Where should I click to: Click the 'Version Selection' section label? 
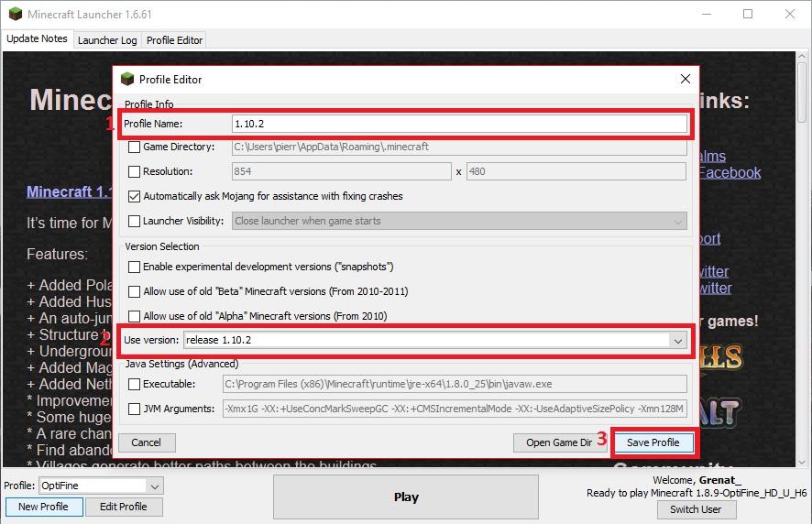click(x=162, y=247)
